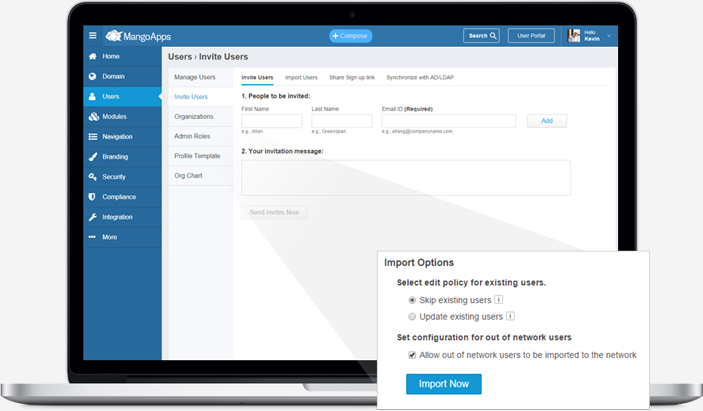Image resolution: width=703 pixels, height=411 pixels.
Task: Click info icon beside Skip existing users
Action: [498, 299]
